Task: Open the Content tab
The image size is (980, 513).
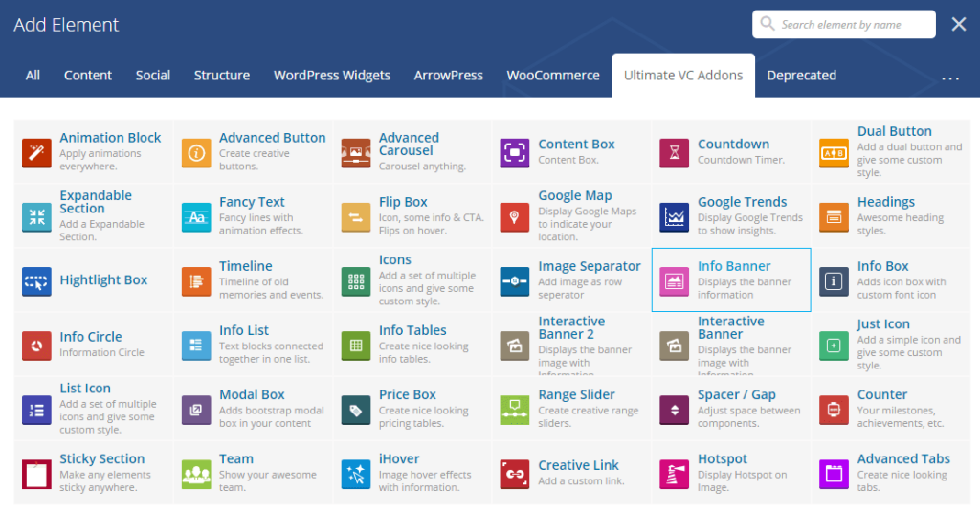Action: tap(87, 76)
